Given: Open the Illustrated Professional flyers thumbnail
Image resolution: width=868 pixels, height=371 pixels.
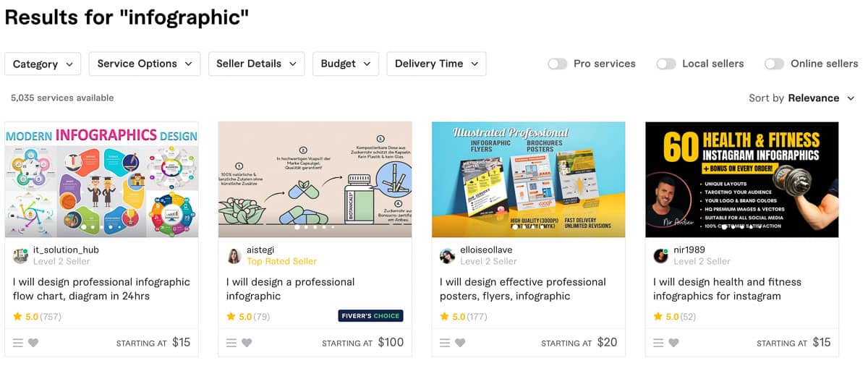Looking at the screenshot, I should (x=528, y=179).
